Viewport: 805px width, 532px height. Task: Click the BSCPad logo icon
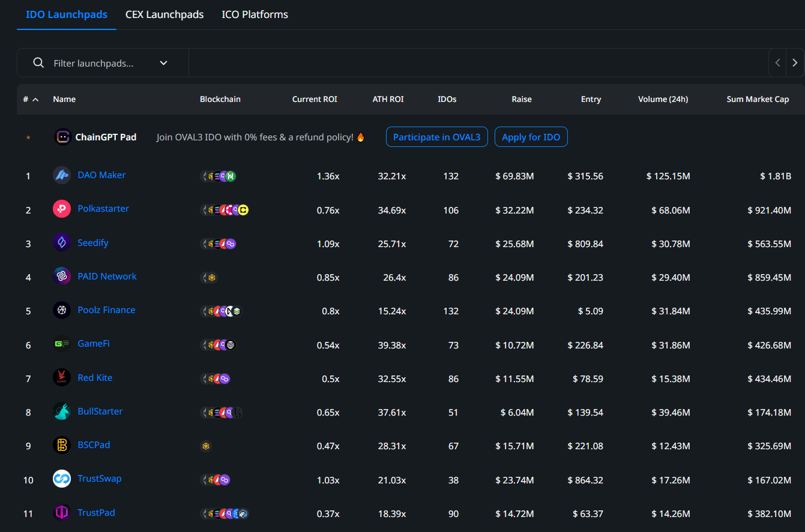(62, 445)
